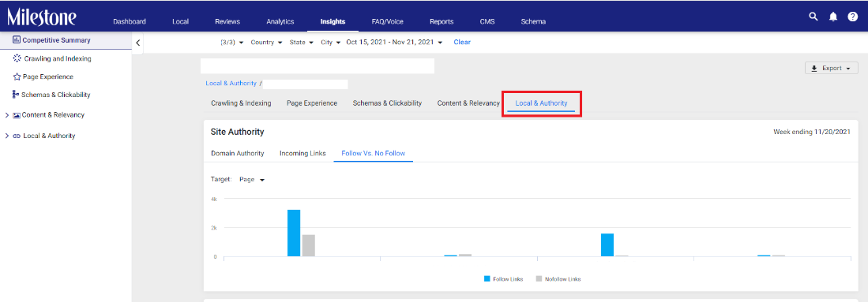The width and height of the screenshot is (868, 302).
Task: Open the help question mark icon
Action: coord(852,17)
